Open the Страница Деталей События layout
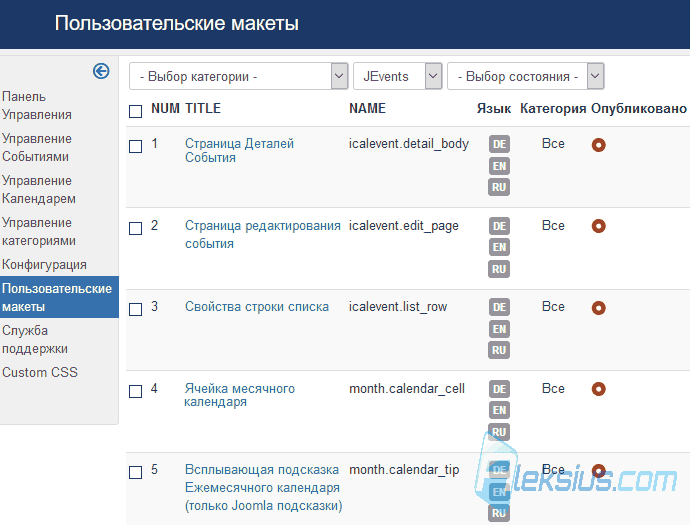The width and height of the screenshot is (690, 525). tap(239, 150)
